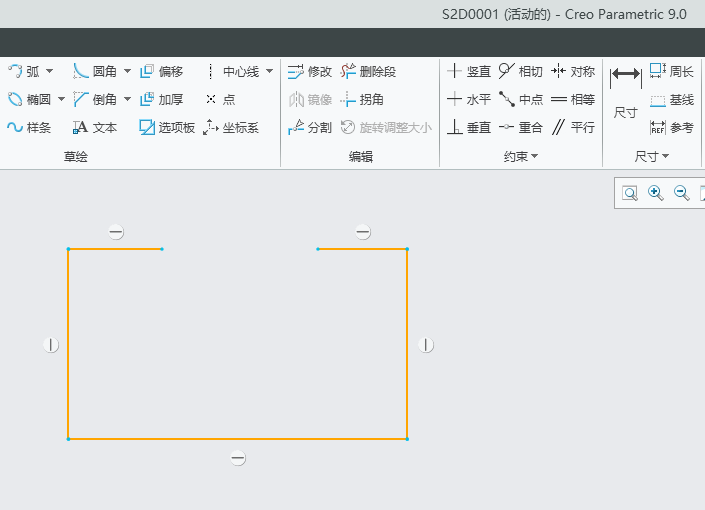Select the horizontal constraint symbol below bottom line

[x=238, y=458]
